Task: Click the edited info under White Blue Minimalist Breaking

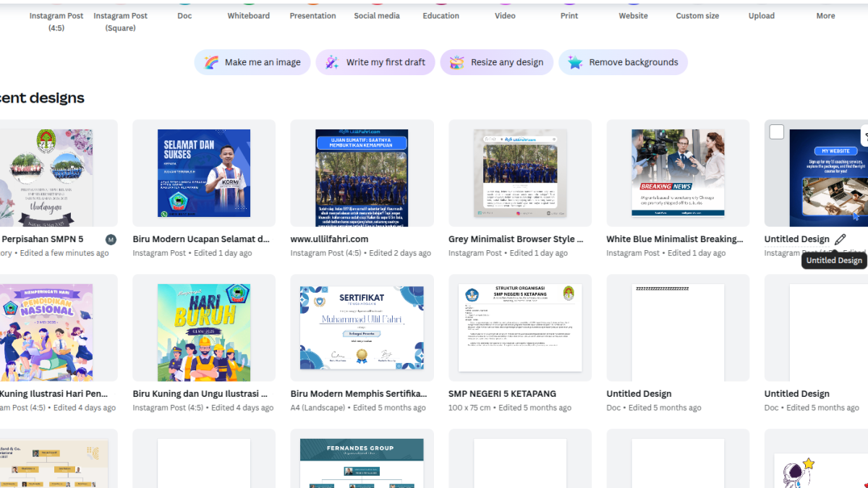Action: [x=665, y=254]
